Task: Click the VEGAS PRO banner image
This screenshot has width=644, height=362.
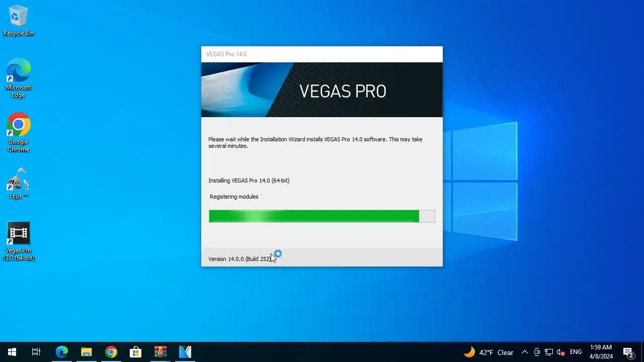Action: pos(322,90)
